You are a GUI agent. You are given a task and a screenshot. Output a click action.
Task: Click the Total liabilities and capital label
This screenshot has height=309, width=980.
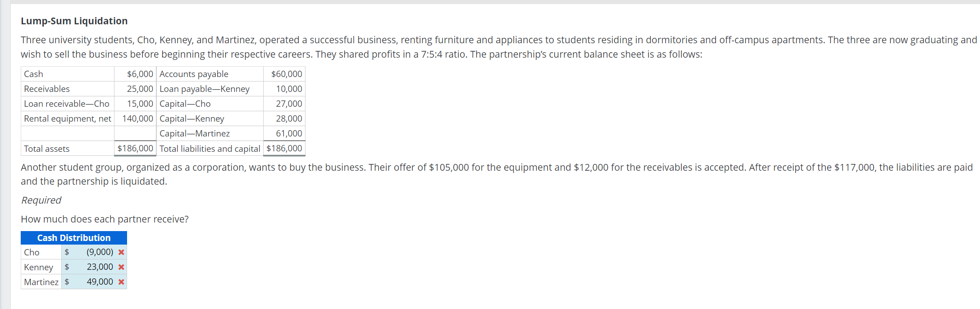click(210, 149)
